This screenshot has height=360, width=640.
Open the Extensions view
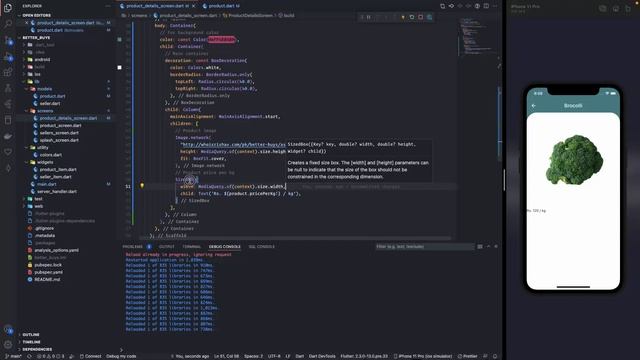click(8, 72)
